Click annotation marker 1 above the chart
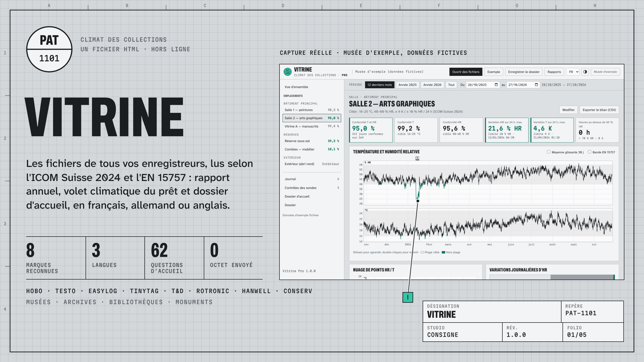This screenshot has height=362, width=644. tap(417, 158)
